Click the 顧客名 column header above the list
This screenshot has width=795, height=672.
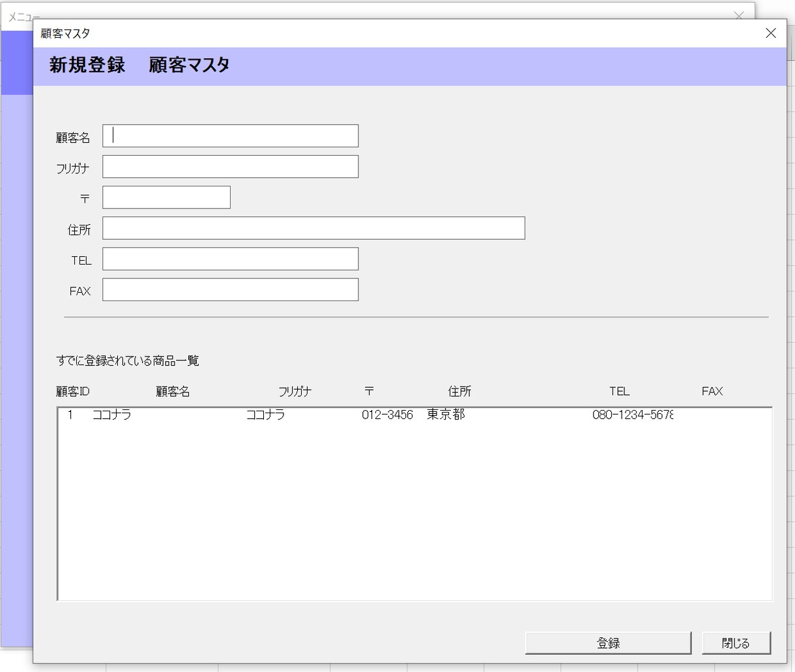pos(173,391)
